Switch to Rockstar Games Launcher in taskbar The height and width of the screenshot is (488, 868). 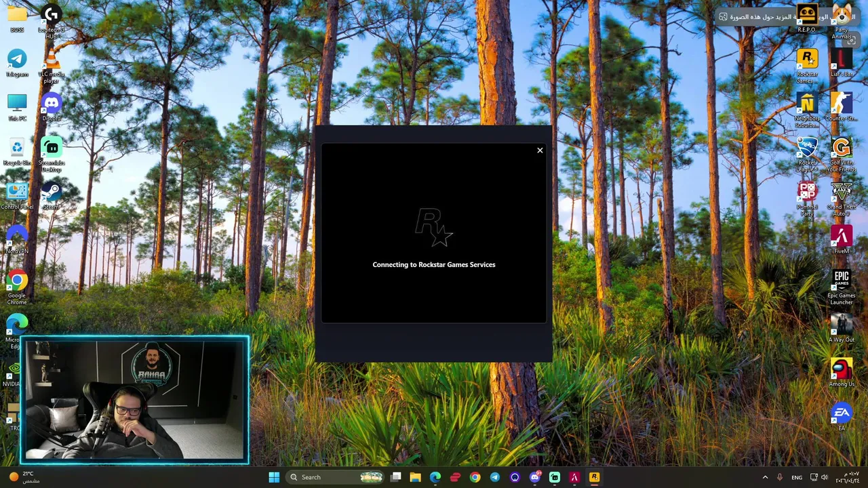pyautogui.click(x=594, y=477)
